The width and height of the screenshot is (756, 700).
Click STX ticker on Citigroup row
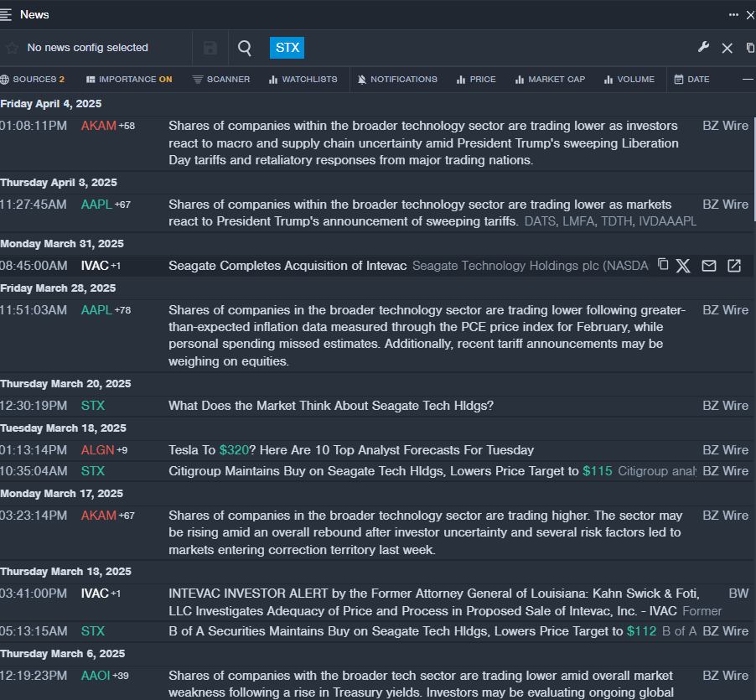92,471
